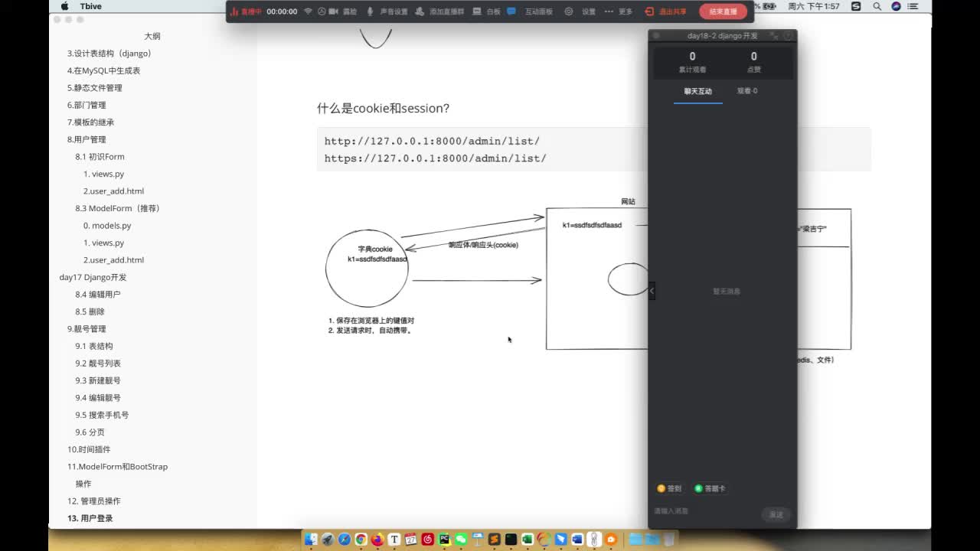
Task: Select outline item 10.时间插件
Action: click(x=89, y=449)
